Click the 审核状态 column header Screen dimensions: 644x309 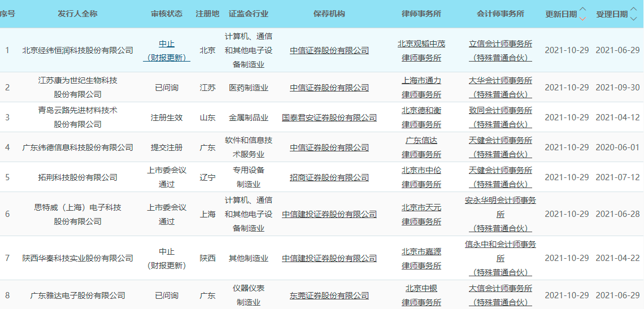[166, 14]
